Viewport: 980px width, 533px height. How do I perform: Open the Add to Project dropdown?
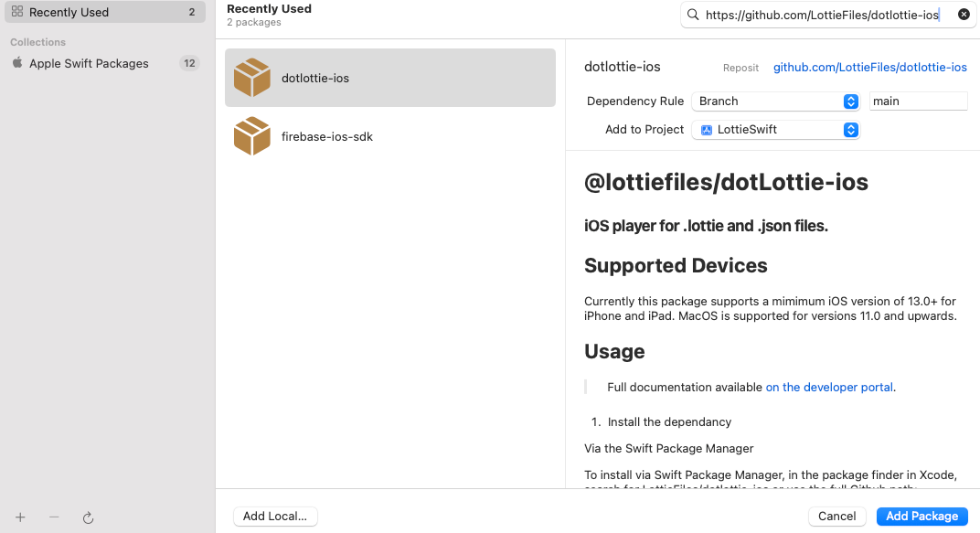pyautogui.click(x=775, y=130)
